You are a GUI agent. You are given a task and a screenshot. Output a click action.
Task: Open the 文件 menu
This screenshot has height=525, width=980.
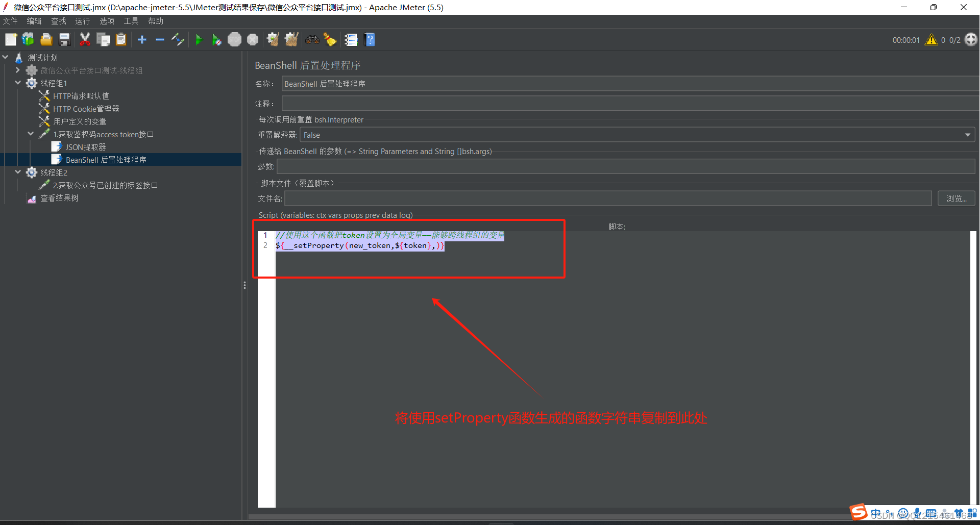10,21
